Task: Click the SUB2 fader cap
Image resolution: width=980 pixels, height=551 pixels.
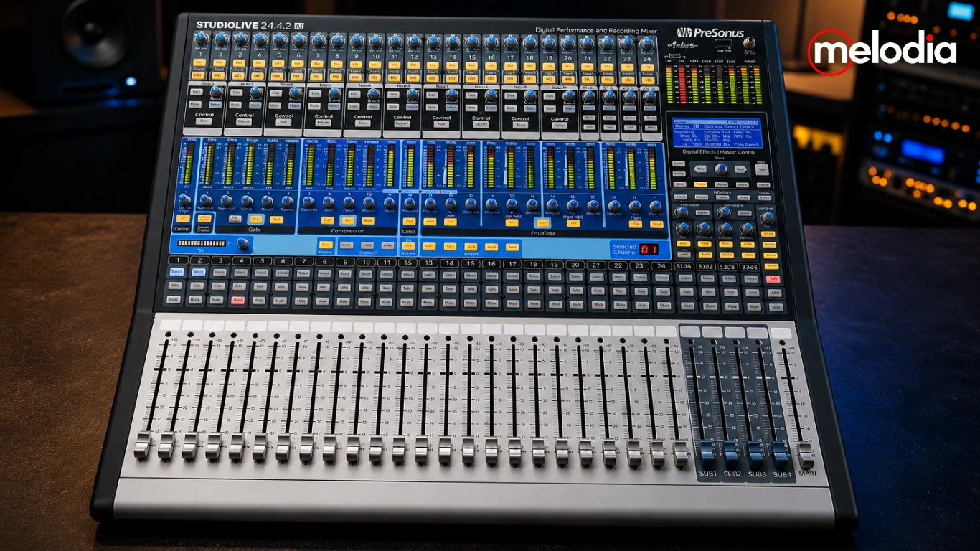Action: tap(732, 455)
